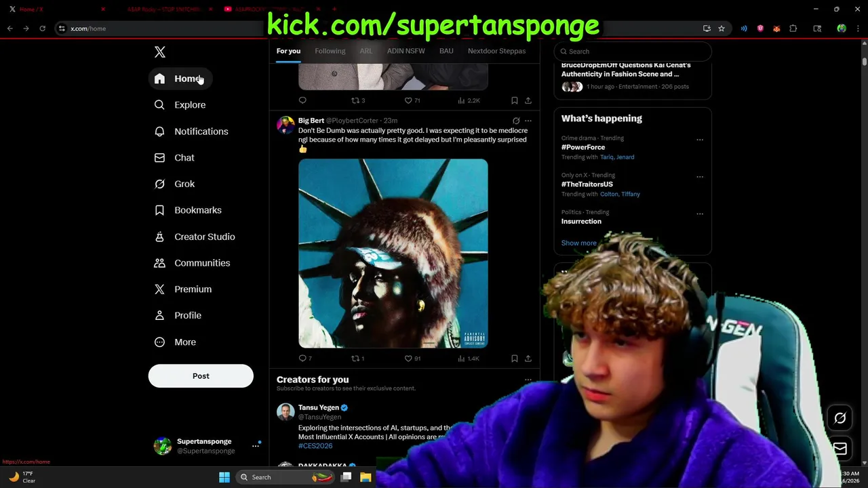This screenshot has height=488, width=868.
Task: Open the BruceDropEmOff Kai Cenat news story
Action: point(626,69)
